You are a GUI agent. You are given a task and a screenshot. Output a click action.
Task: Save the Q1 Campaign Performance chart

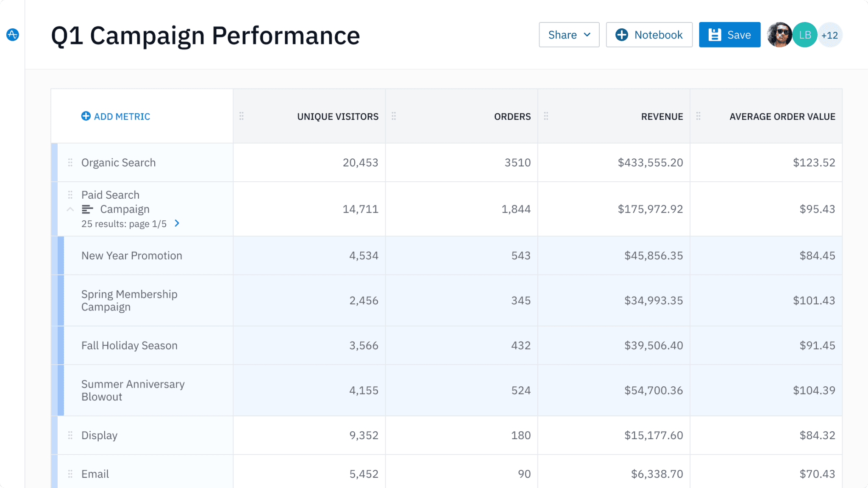click(x=729, y=35)
